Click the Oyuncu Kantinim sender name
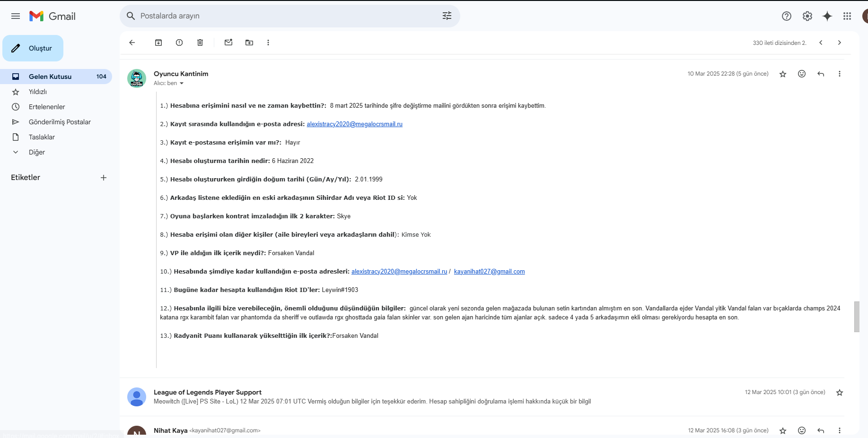This screenshot has width=868, height=438. pyautogui.click(x=181, y=74)
